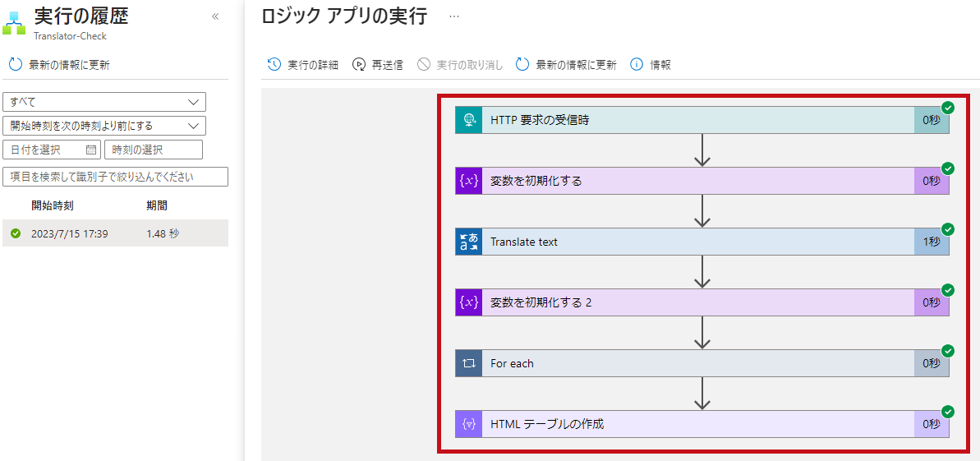Click the variable icon of 変数を初期化する 2
This screenshot has width=980, height=461.
point(469,302)
